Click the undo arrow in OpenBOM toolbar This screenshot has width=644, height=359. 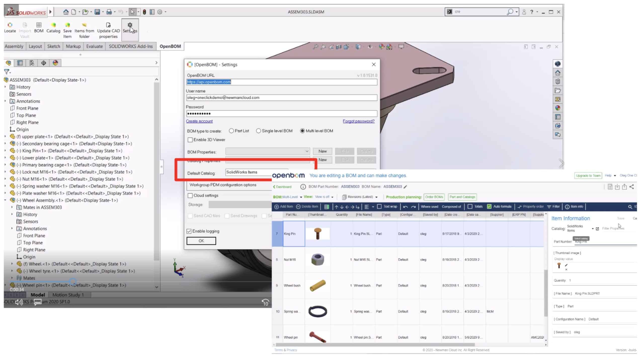coord(405,207)
